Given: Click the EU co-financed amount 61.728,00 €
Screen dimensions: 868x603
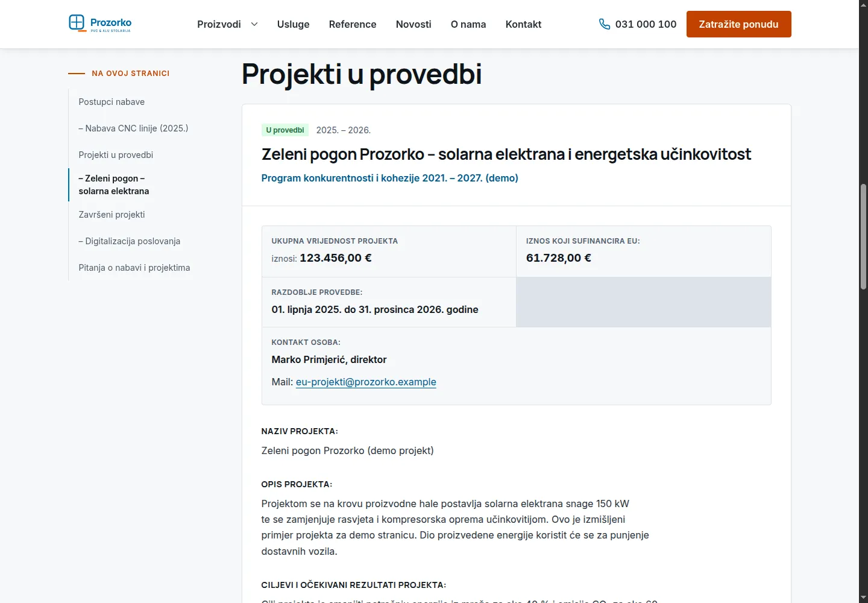Looking at the screenshot, I should pos(559,258).
